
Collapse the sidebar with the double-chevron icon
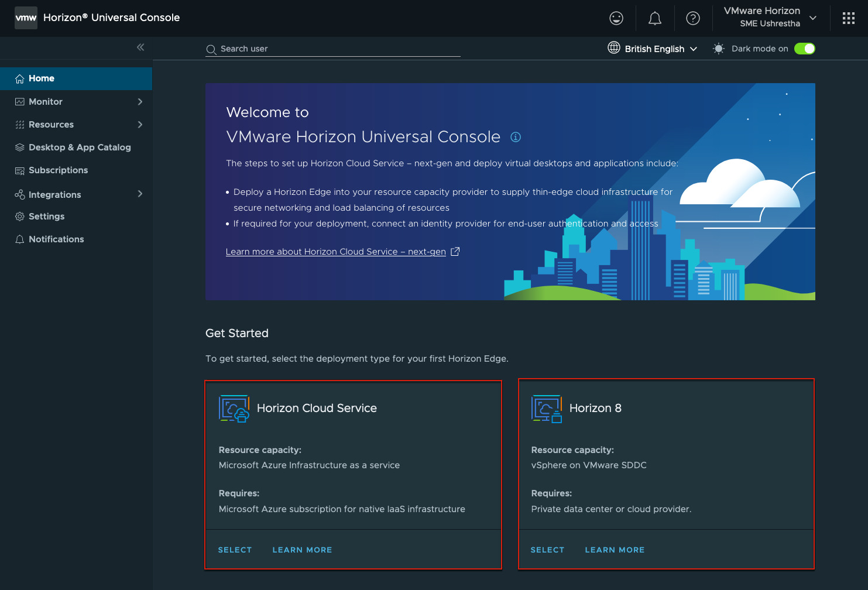140,47
